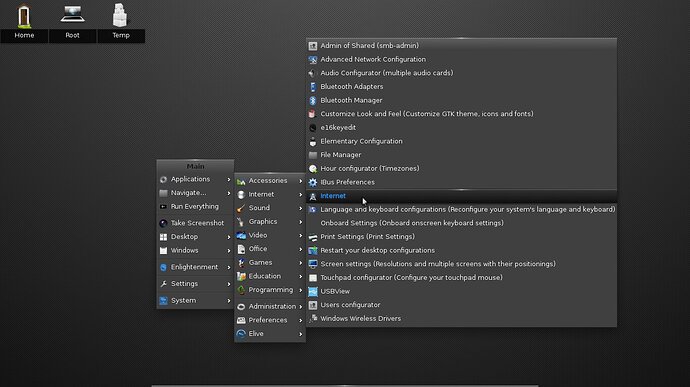
Task: Expand the Elive submenu arrow
Action: [301, 334]
